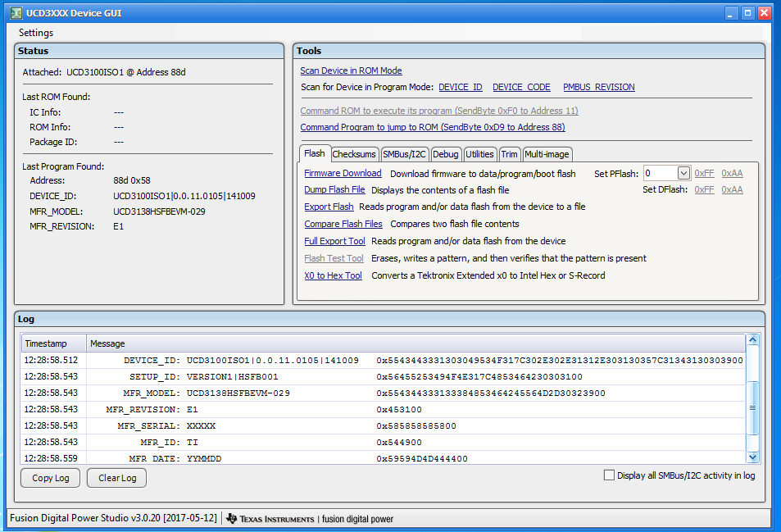Select the MFR_MODEL log row
Image resolution: width=781 pixels, height=532 pixels.
[x=383, y=393]
